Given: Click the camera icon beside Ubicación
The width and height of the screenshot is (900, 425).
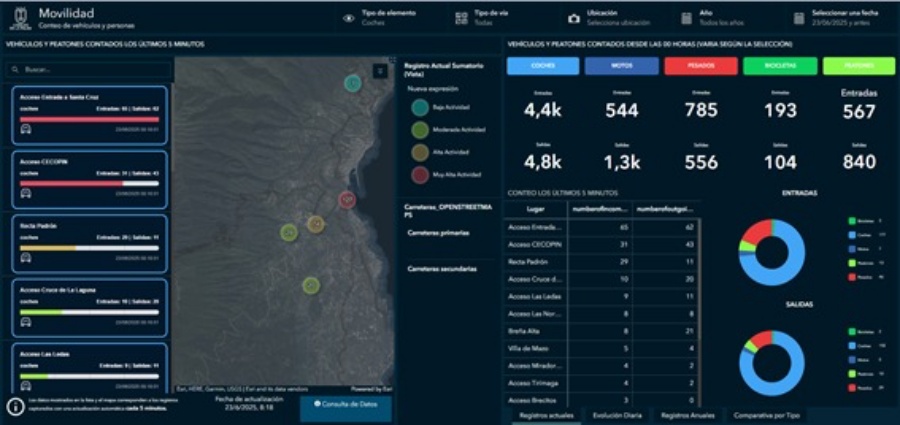Looking at the screenshot, I should tap(573, 18).
